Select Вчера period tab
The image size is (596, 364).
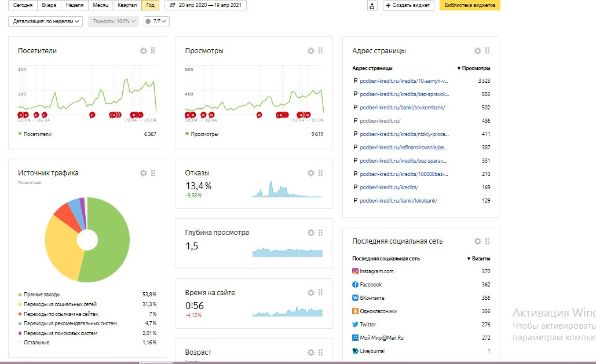click(49, 5)
